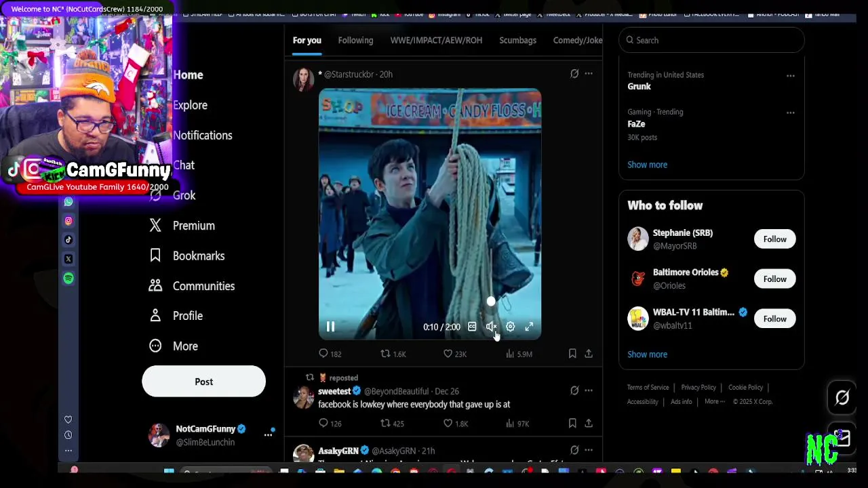Image resolution: width=868 pixels, height=488 pixels.
Task: Open the FaZe trending topic
Action: (636, 124)
